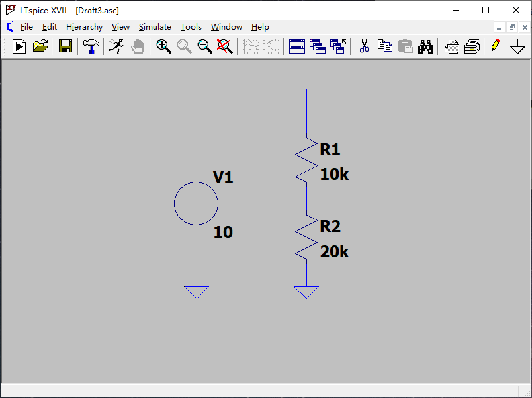Click the Find binoculars icon
This screenshot has height=398, width=532.
coord(425,46)
